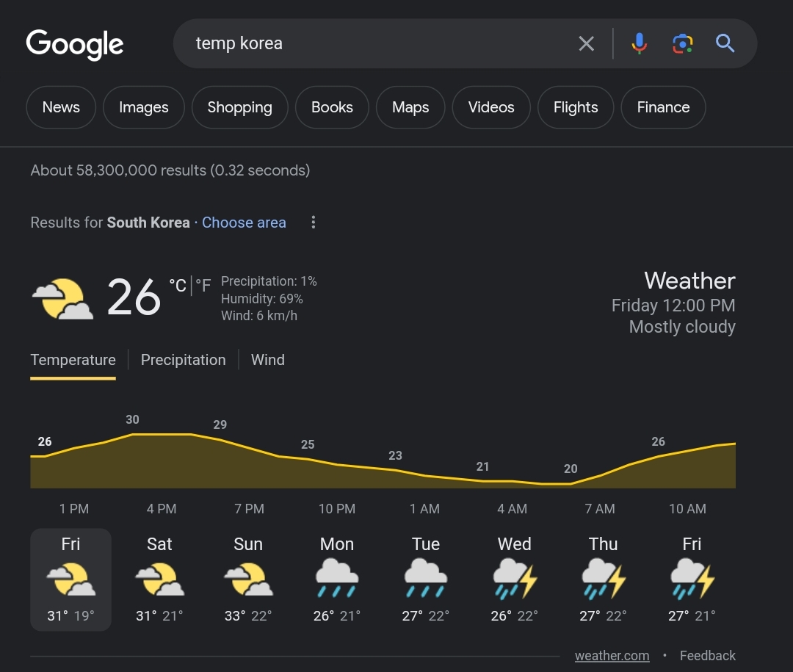
Task: Open the weather.com source link
Action: (612, 656)
